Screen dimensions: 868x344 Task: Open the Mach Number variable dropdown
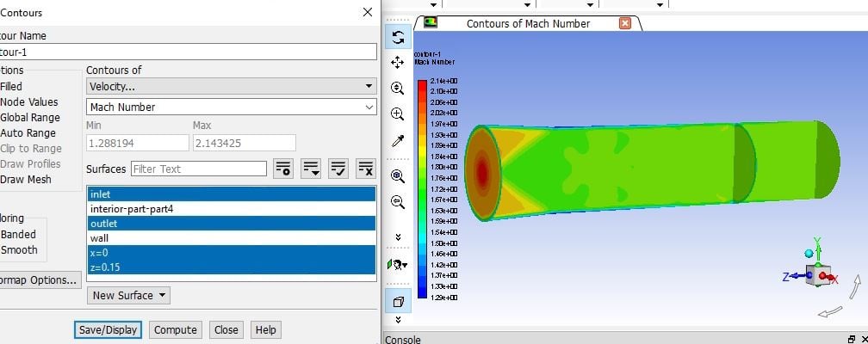point(232,107)
